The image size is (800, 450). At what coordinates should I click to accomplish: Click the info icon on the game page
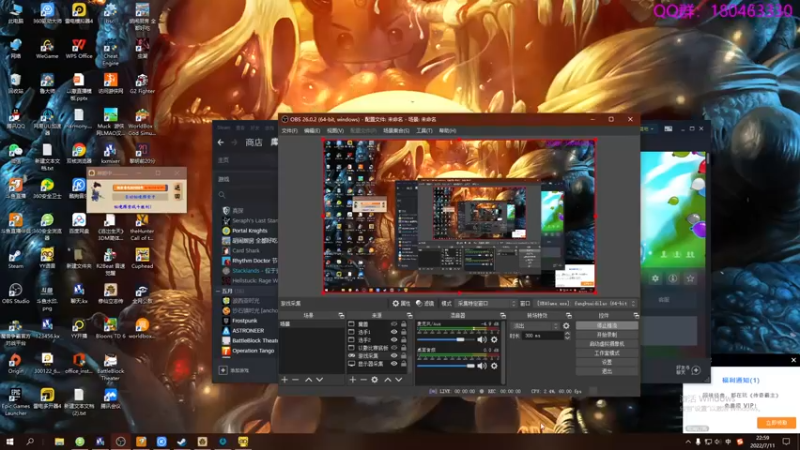[x=673, y=279]
